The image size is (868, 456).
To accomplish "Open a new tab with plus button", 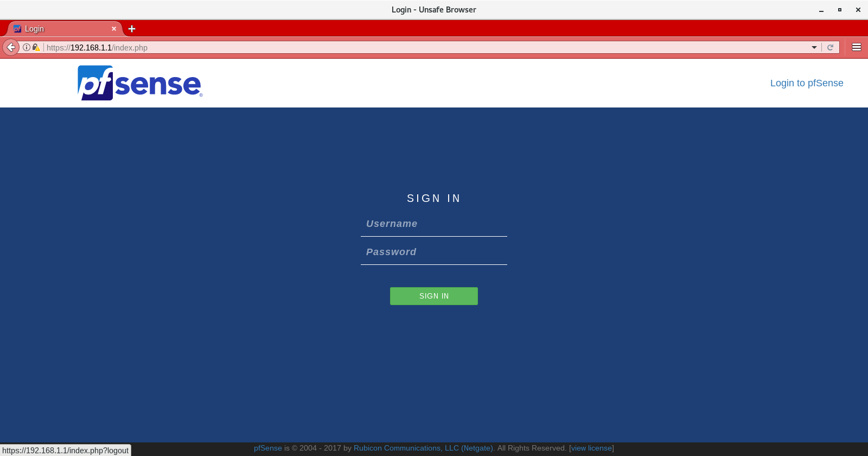I will [x=132, y=29].
